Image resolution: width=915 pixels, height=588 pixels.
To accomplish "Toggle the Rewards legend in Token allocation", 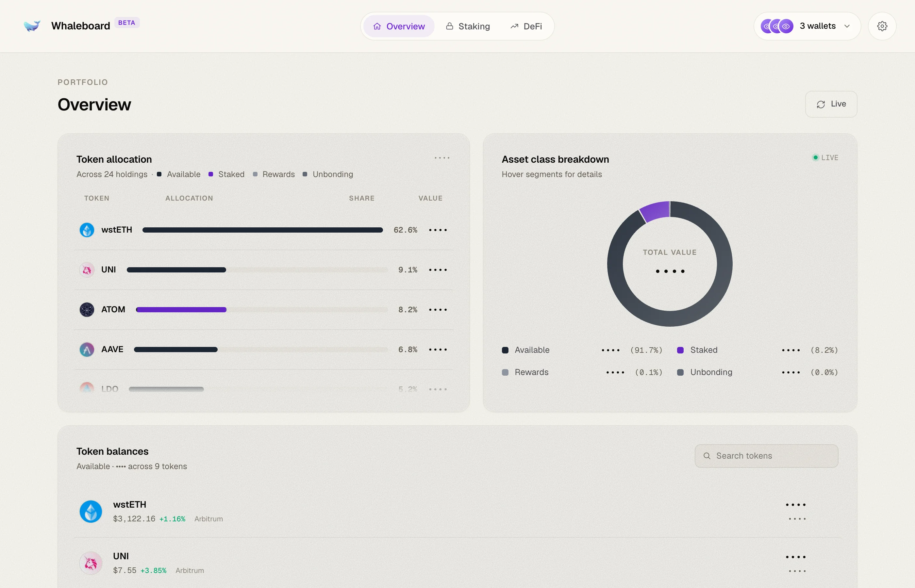I will point(274,174).
